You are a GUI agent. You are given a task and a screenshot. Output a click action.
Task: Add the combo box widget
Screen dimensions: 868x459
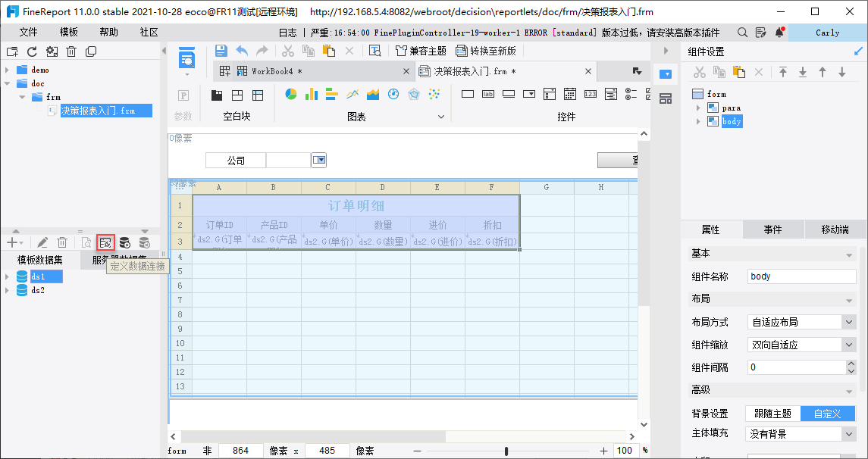(x=528, y=94)
